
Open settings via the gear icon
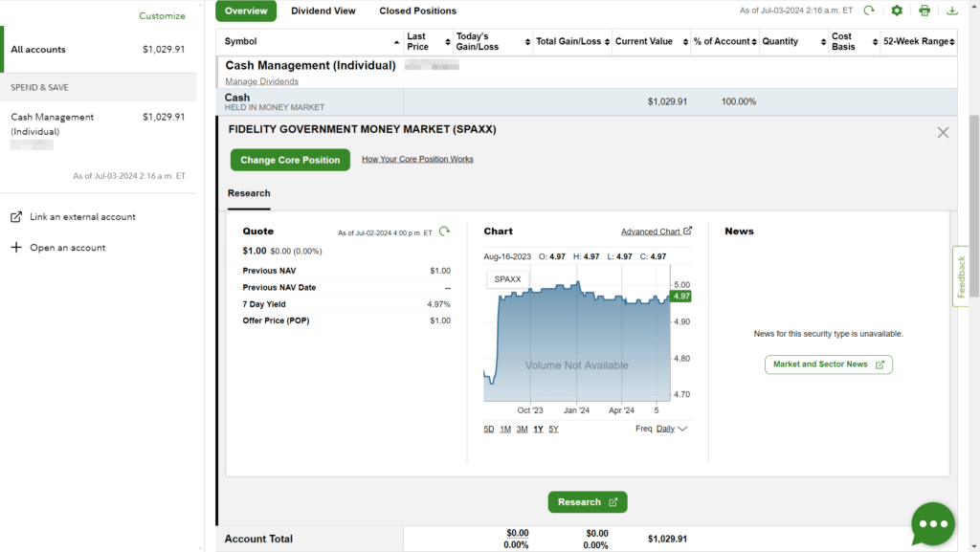897,11
